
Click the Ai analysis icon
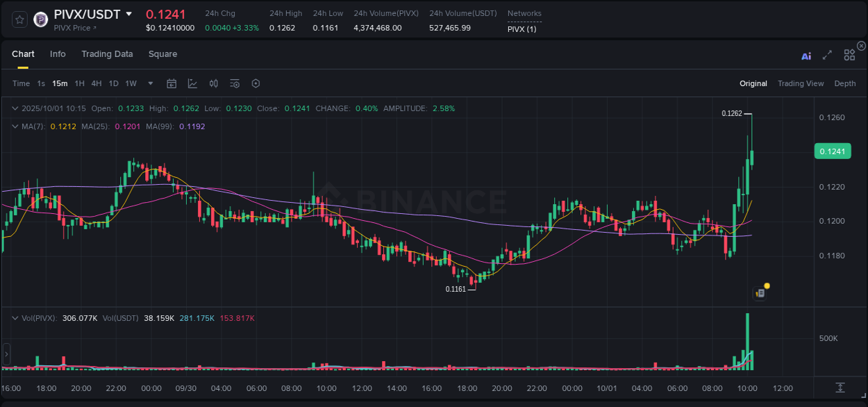pos(806,56)
